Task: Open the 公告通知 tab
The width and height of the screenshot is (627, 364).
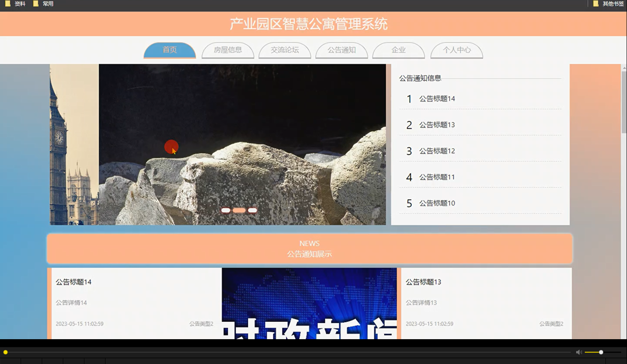Action: (342, 50)
